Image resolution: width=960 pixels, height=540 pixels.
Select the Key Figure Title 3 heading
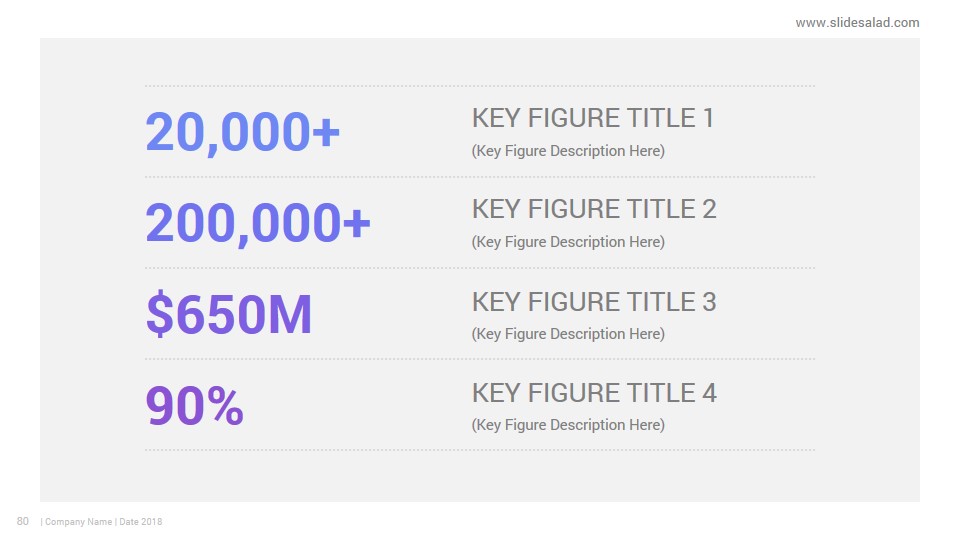coord(594,302)
